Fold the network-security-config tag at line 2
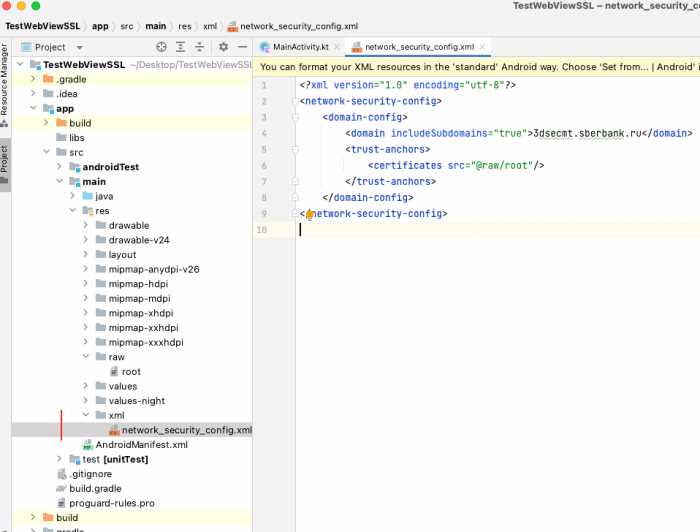This screenshot has width=700, height=532. [x=295, y=101]
